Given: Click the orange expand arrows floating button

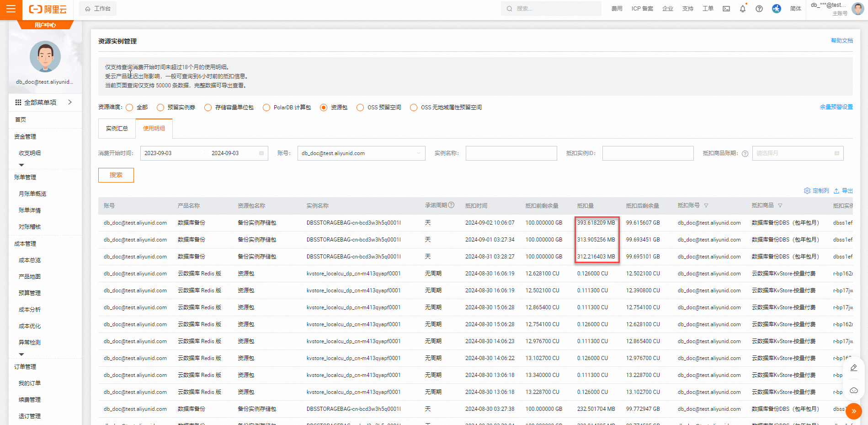Looking at the screenshot, I should pos(853,411).
